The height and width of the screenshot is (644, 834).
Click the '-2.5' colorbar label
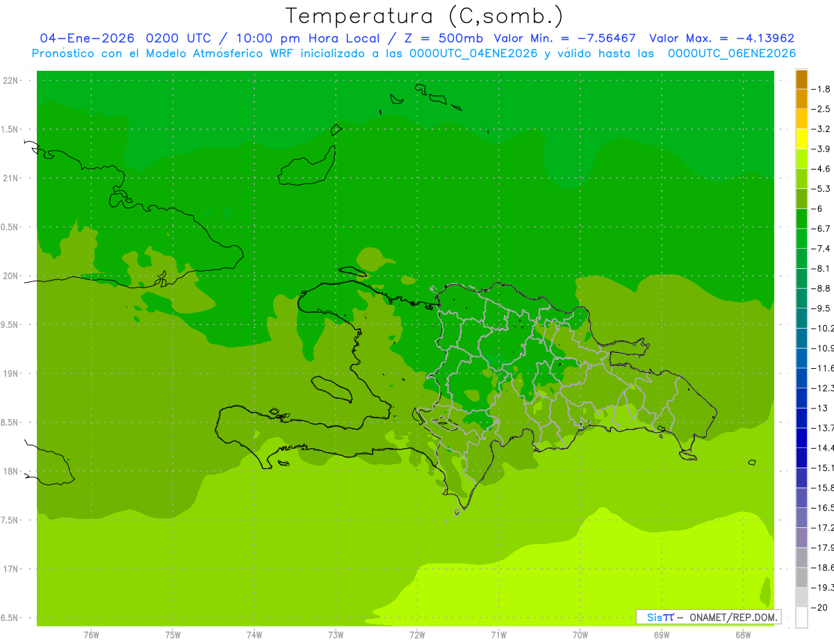[821, 109]
